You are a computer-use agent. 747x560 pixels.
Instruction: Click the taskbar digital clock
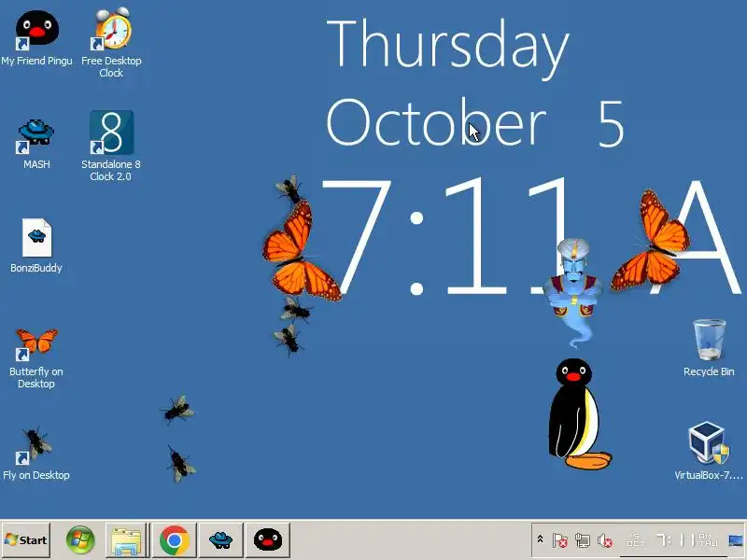pos(672,540)
